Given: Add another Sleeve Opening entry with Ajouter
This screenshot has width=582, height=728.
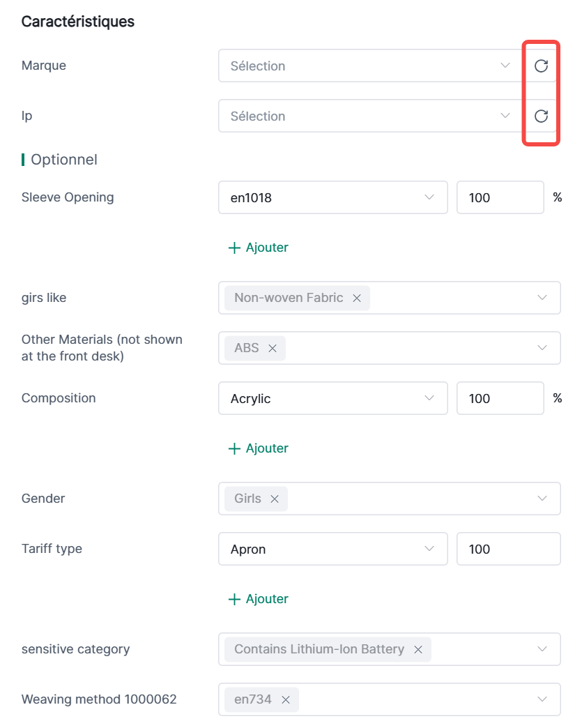Looking at the screenshot, I should coord(259,248).
